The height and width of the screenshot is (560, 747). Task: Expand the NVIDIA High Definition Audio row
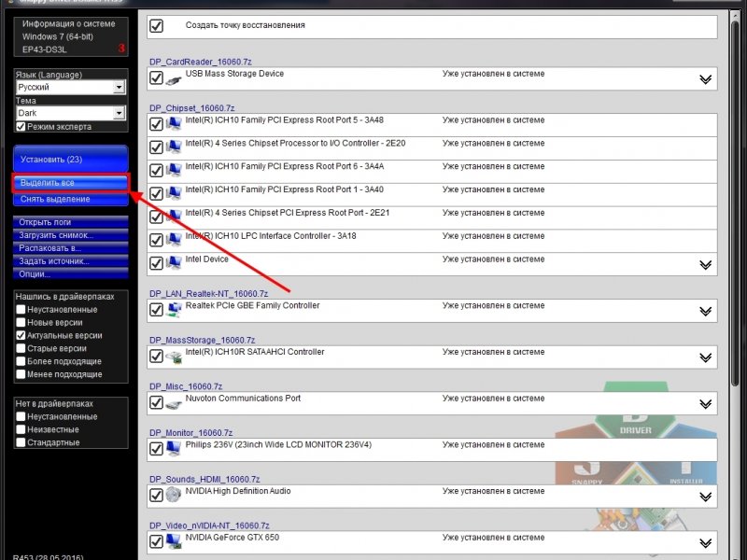click(x=706, y=497)
